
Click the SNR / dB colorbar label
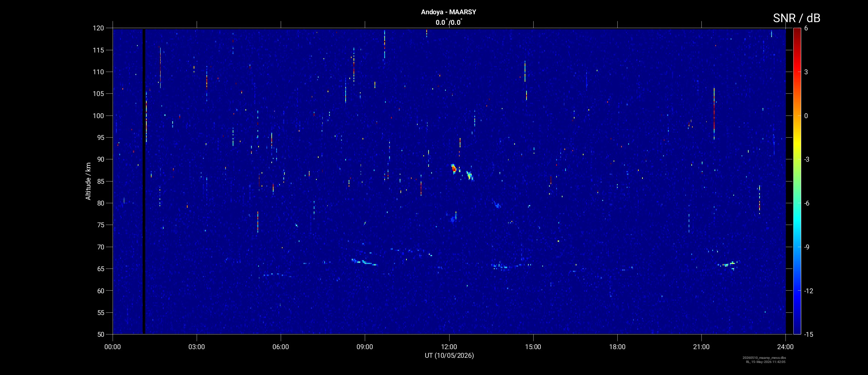(x=796, y=18)
